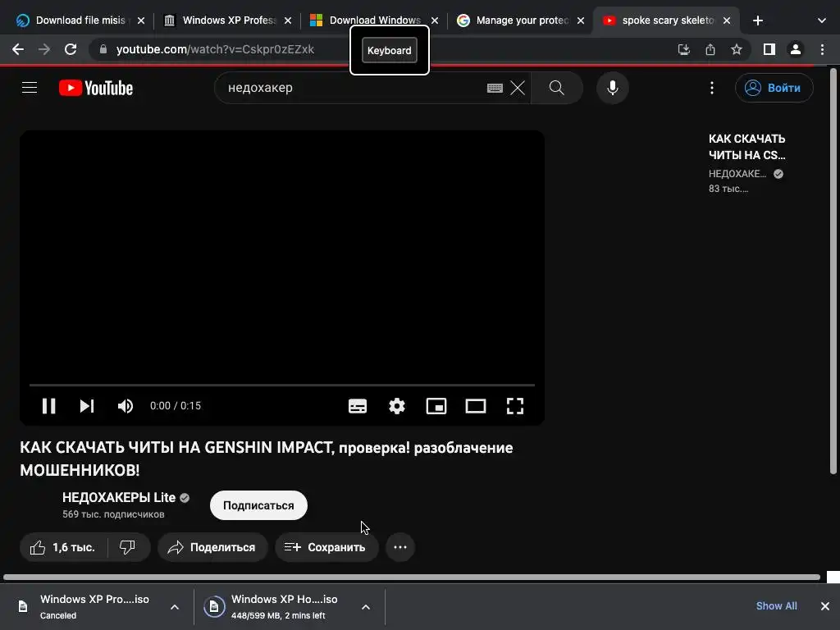Close the Windows XP Profess tab

(x=288, y=21)
